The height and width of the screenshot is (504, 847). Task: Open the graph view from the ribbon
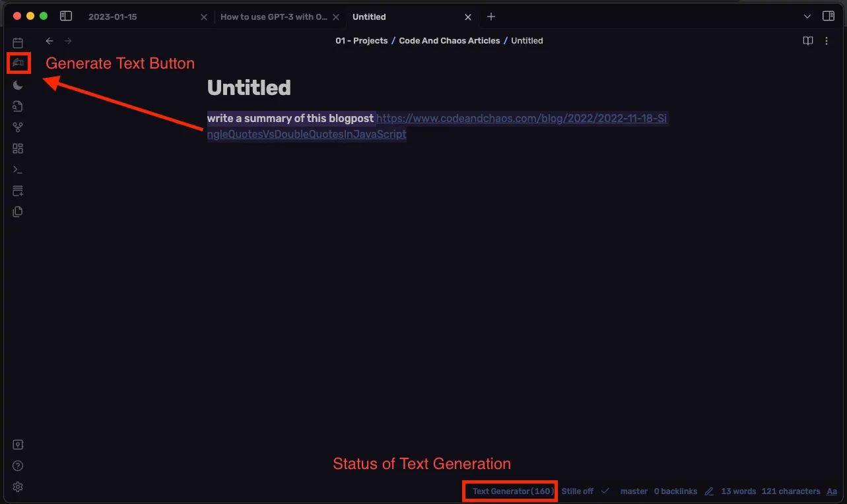point(18,127)
